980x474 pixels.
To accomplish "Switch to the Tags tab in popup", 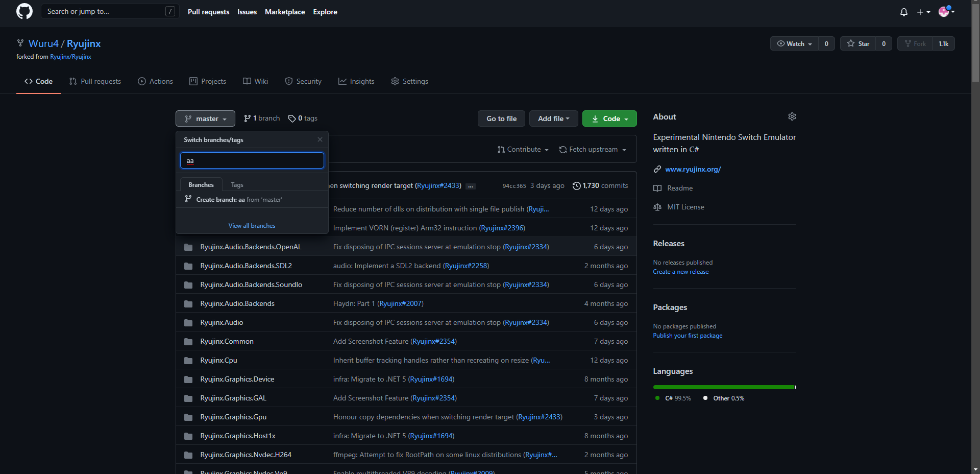I will coord(237,185).
